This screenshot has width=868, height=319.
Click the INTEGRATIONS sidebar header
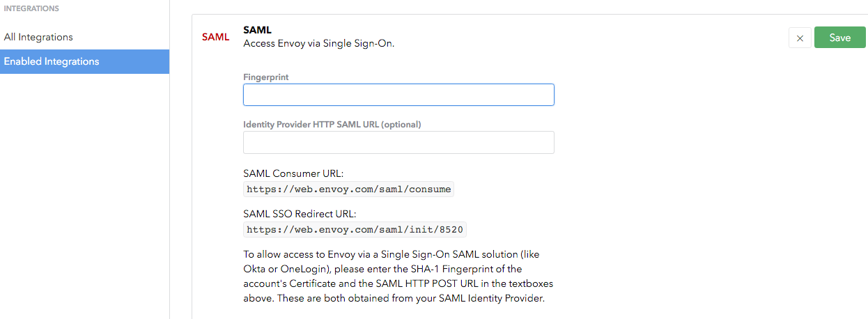[31, 8]
